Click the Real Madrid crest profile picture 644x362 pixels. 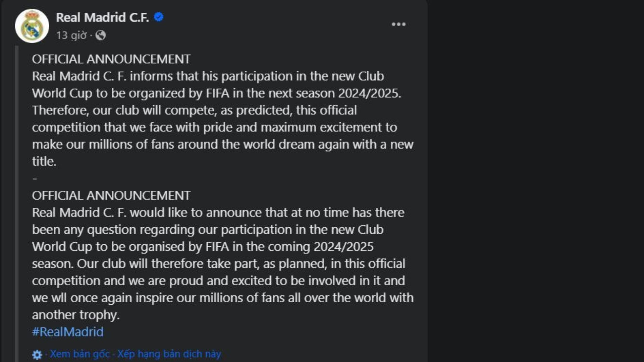[32, 26]
